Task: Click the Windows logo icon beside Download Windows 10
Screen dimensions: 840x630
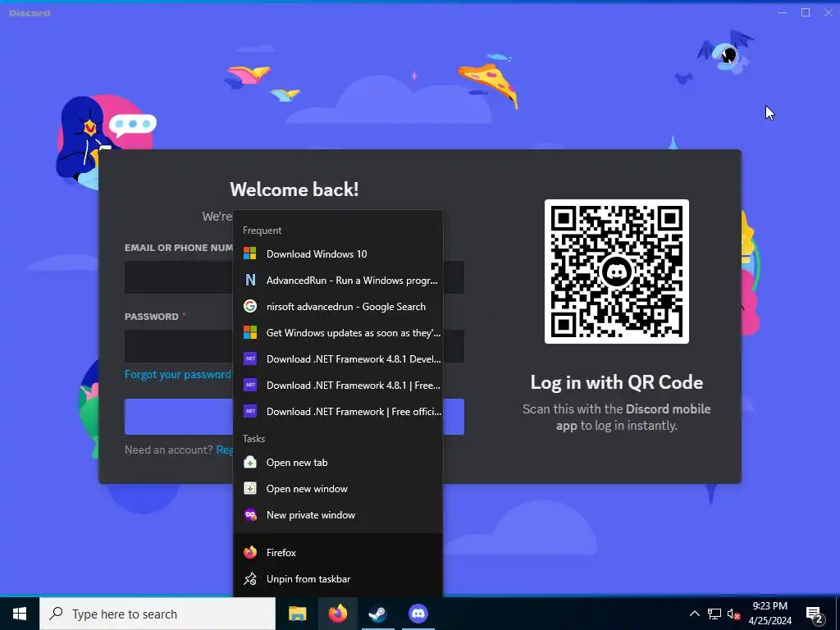Action: [250, 253]
